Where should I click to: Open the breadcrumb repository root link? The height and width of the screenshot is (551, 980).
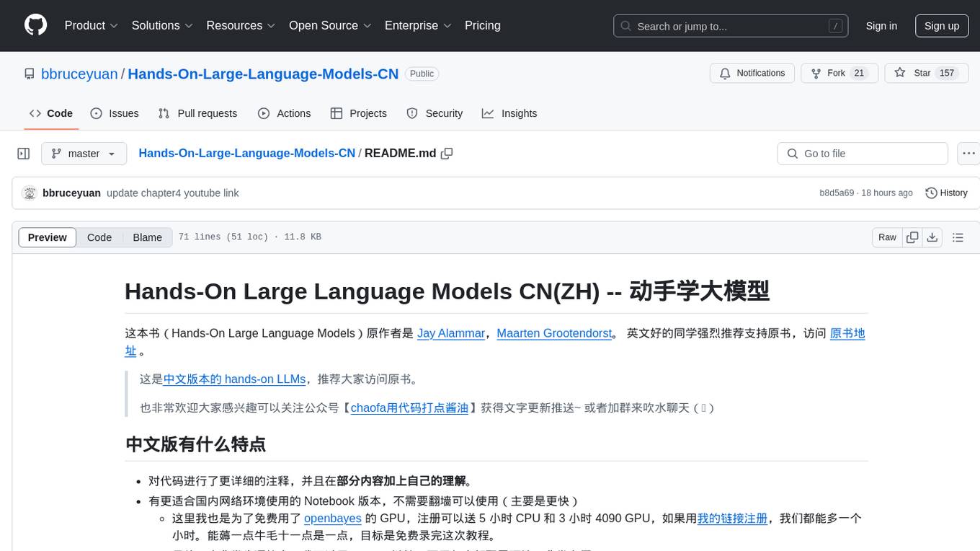click(246, 153)
